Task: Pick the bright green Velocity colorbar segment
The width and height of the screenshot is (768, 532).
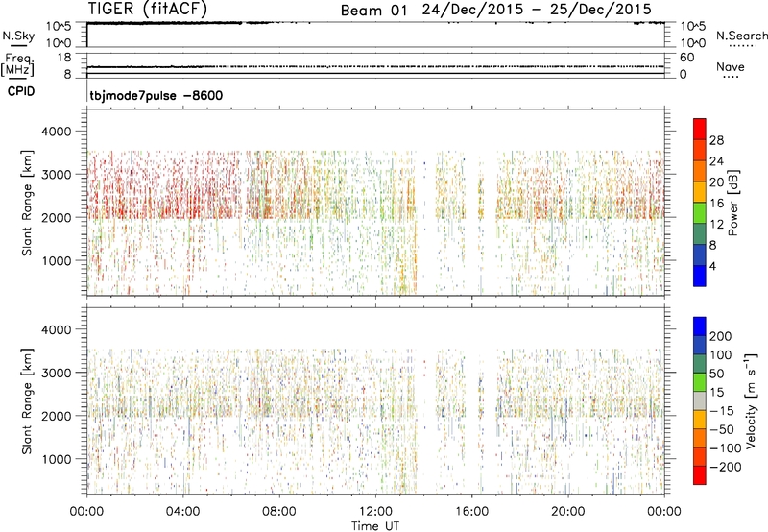Action: (x=700, y=382)
